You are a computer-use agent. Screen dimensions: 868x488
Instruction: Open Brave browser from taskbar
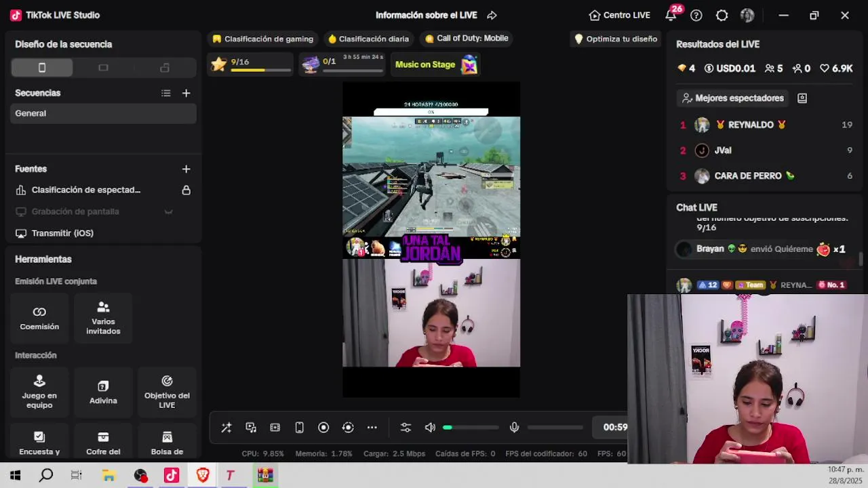[202, 476]
